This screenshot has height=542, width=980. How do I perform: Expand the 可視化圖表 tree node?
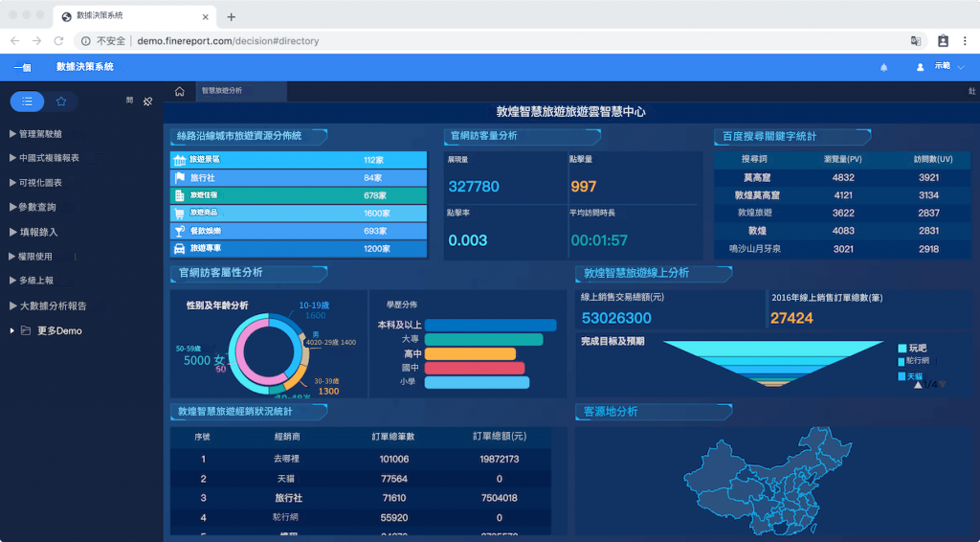38,183
